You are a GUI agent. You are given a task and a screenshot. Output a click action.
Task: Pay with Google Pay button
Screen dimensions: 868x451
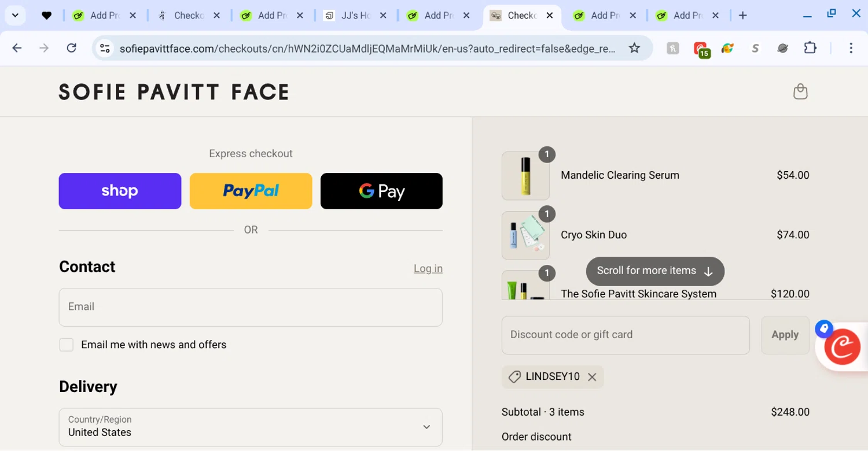[x=381, y=191]
